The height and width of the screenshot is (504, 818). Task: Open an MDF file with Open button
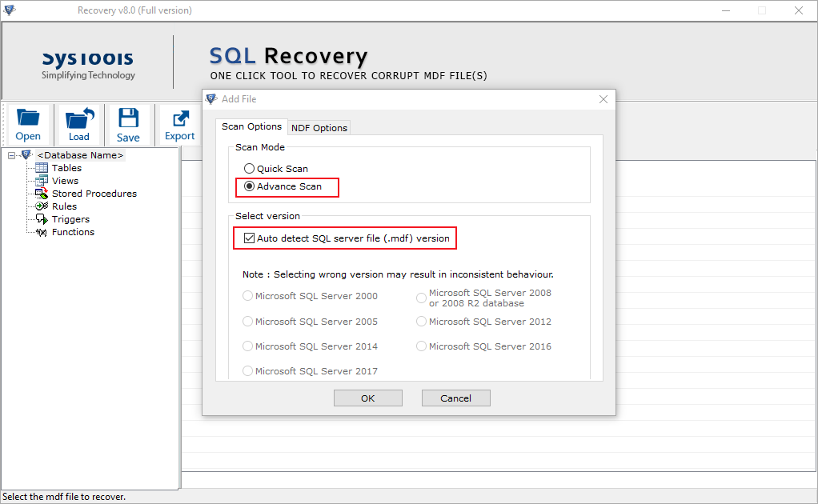click(28, 125)
